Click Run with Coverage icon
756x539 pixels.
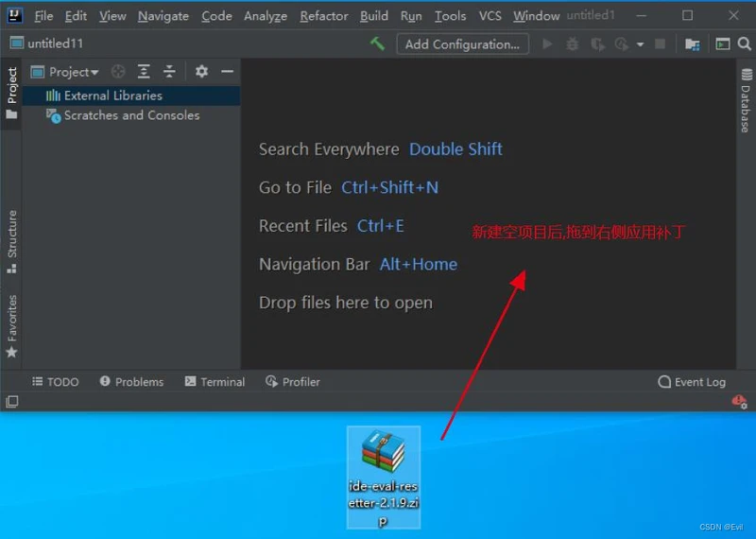coord(598,44)
